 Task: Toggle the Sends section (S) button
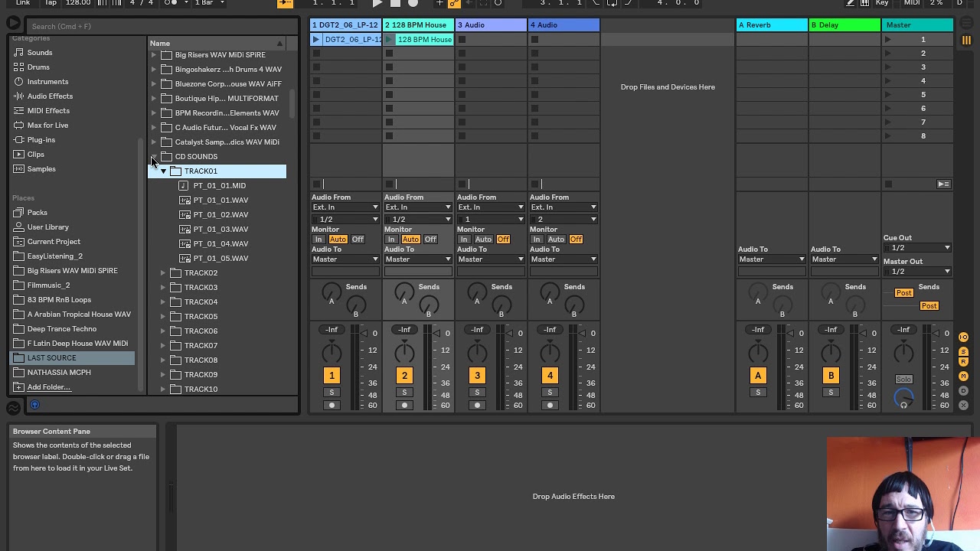tap(963, 351)
